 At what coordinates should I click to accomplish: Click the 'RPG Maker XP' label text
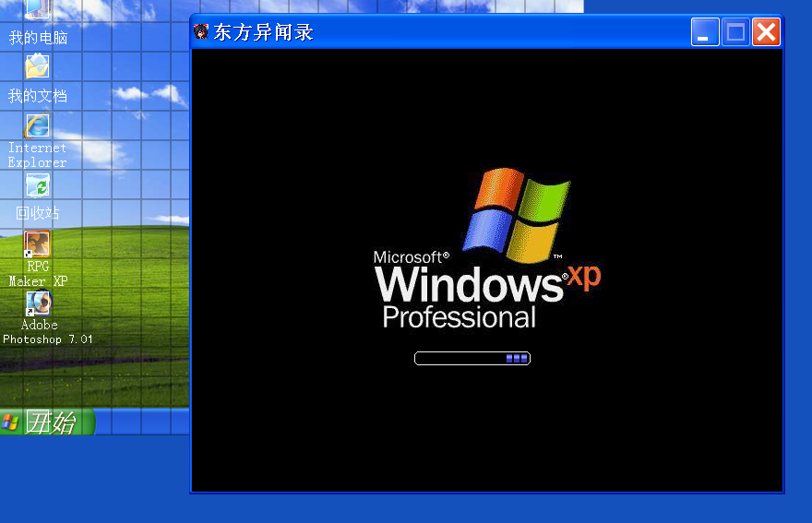point(39,273)
